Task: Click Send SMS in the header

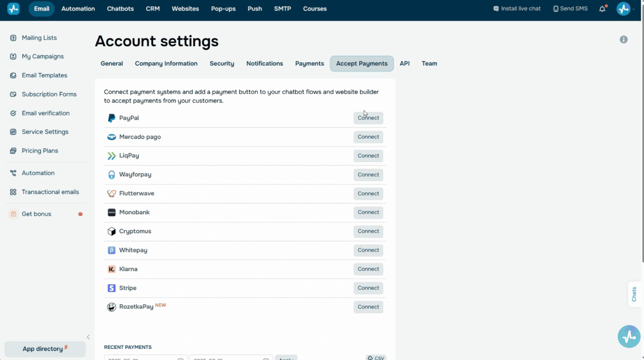Action: click(571, 9)
